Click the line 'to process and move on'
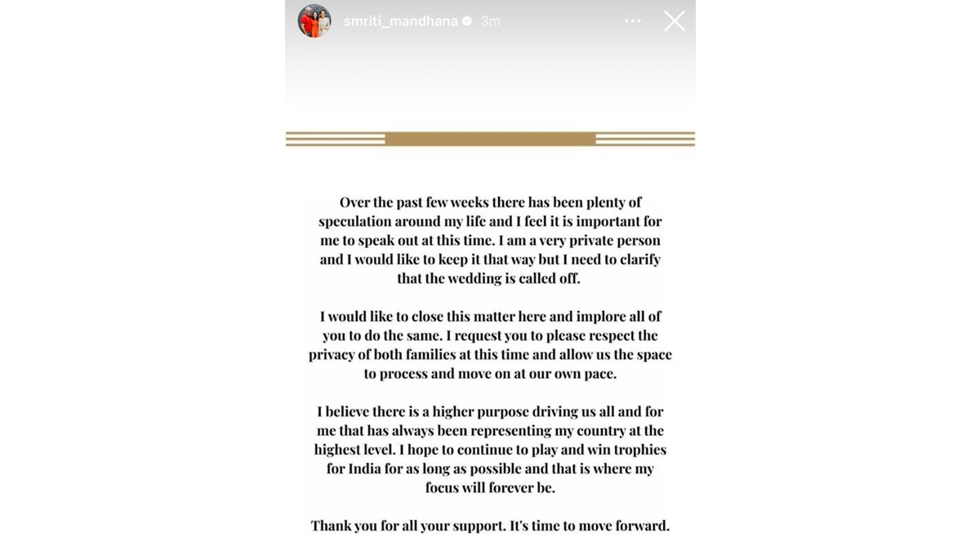This screenshot has height=551, width=980. (490, 373)
